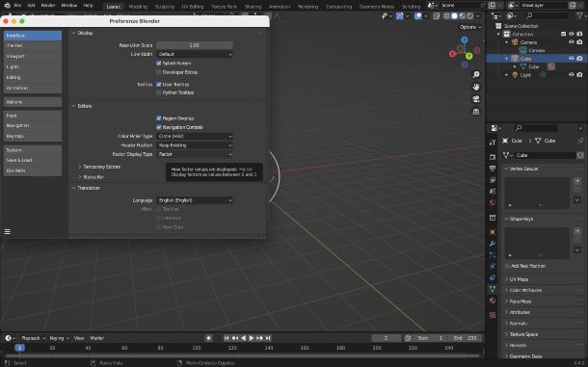Open the Color Picker Type dropdown
Viewport: 588px width, 367px height.
coord(195,136)
